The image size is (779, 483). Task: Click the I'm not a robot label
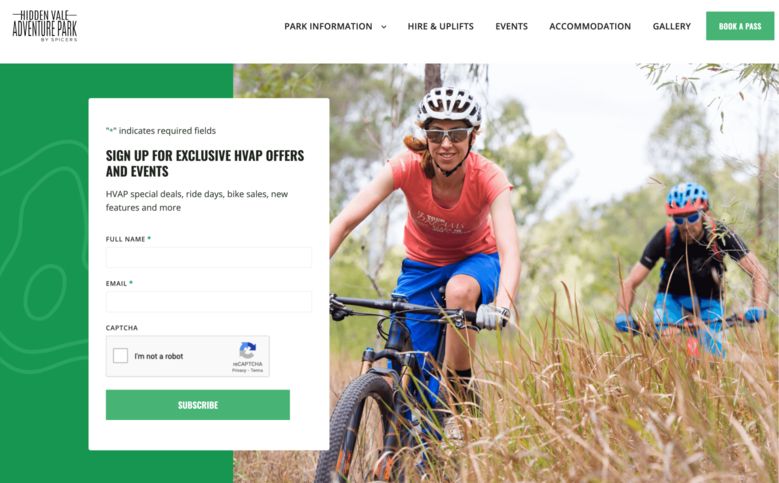click(x=158, y=356)
